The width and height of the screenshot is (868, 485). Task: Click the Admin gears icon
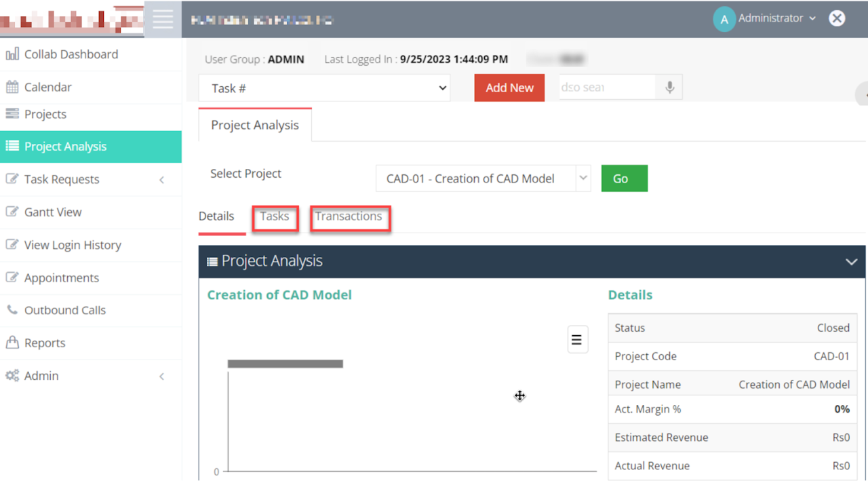[x=12, y=376]
